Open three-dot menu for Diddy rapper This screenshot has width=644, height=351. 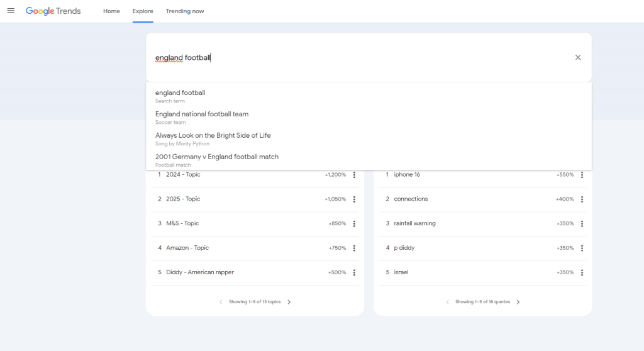(354, 273)
